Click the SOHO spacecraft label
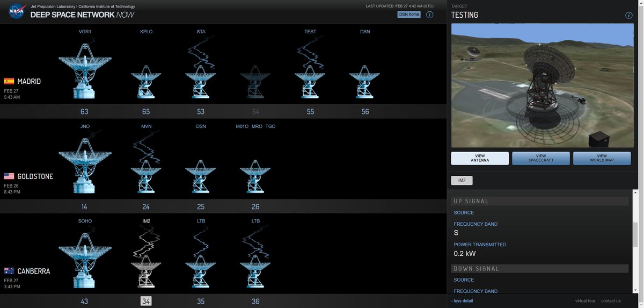Viewport: 644px width, 308px height. (85, 221)
